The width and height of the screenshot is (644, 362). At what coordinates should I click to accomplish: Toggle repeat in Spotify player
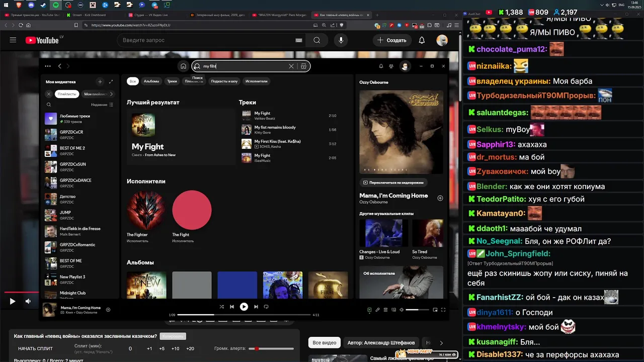266,307
